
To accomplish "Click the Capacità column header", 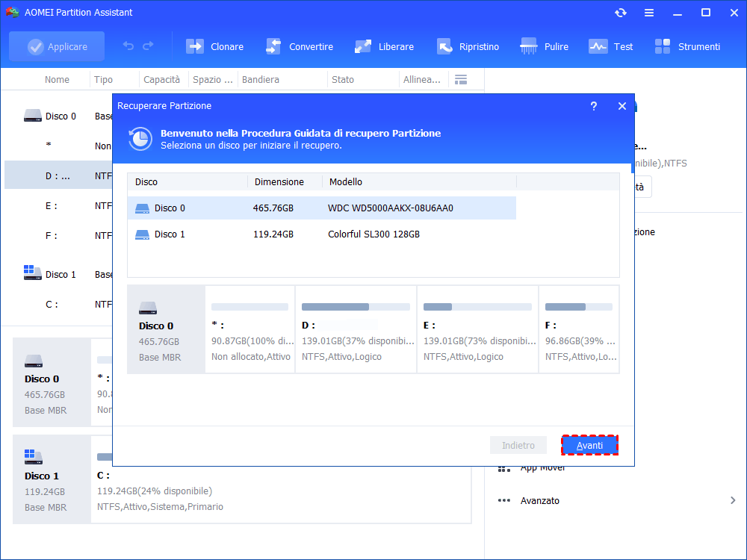I will [x=161, y=80].
